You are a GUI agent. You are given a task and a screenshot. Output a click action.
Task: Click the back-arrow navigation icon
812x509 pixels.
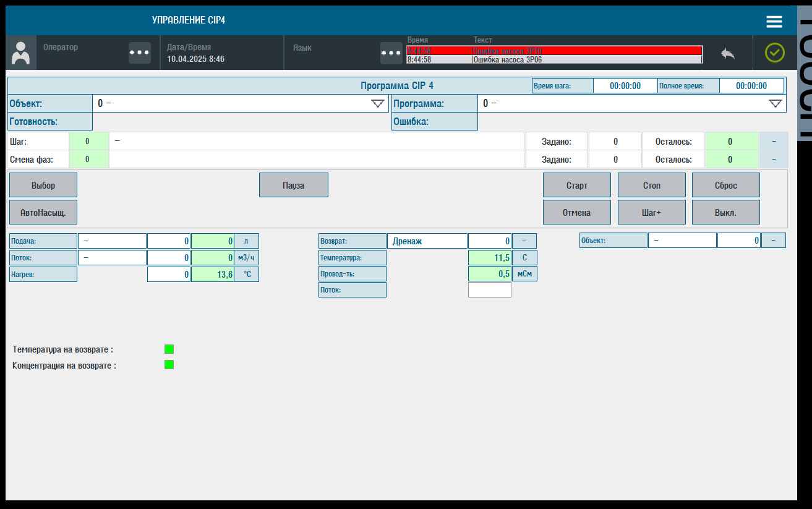728,54
